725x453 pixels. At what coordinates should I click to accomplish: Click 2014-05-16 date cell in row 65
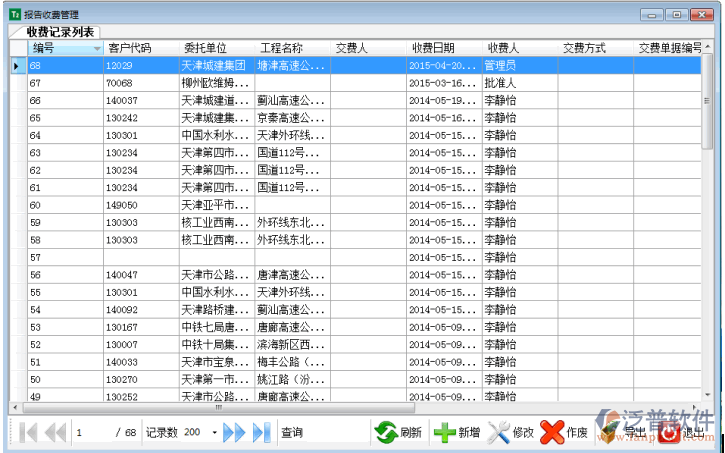point(444,118)
